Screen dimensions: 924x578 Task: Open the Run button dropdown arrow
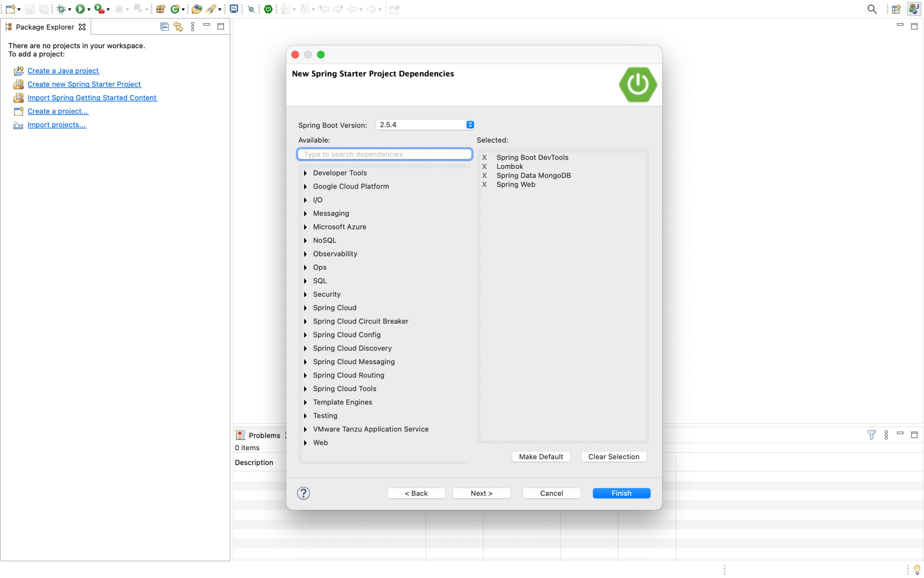click(x=88, y=9)
